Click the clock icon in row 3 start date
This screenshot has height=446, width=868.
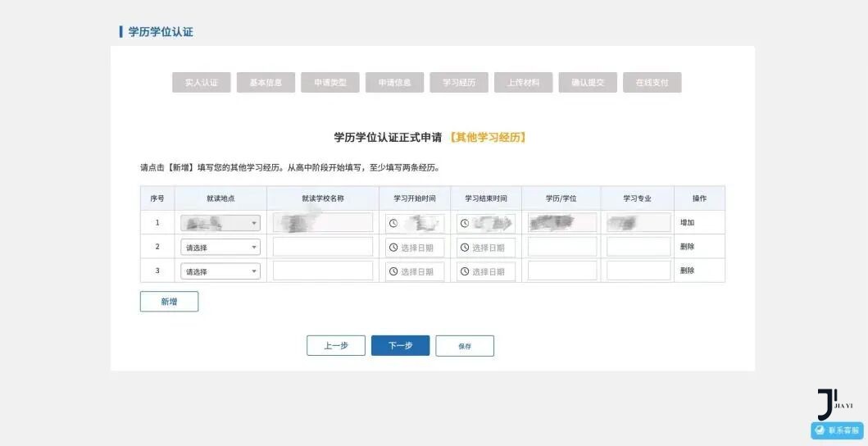tap(393, 271)
